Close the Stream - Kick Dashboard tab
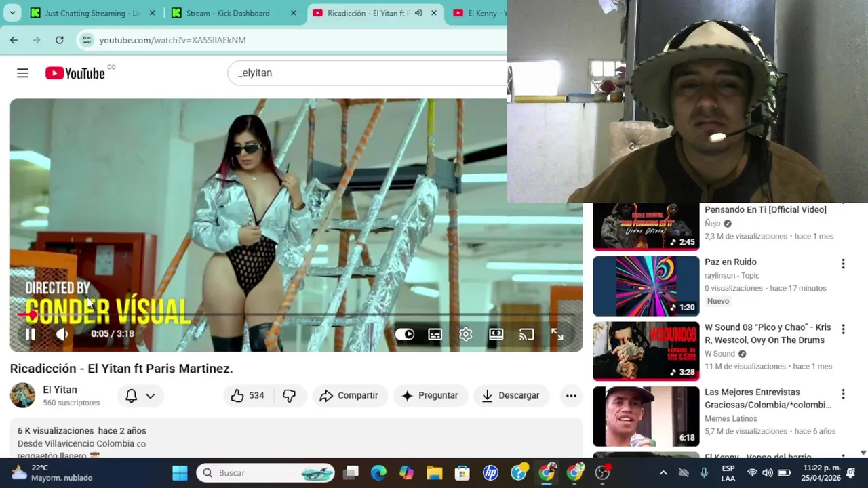868x488 pixels. pos(293,13)
